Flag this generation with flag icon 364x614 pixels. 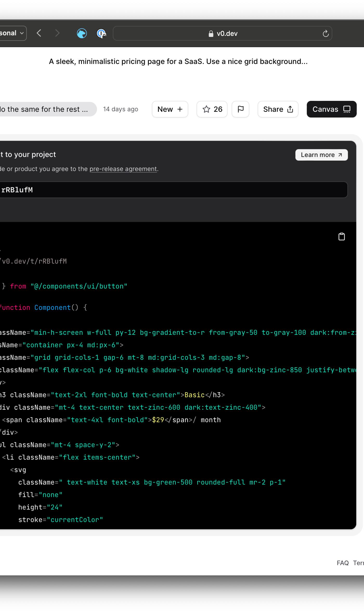(240, 109)
